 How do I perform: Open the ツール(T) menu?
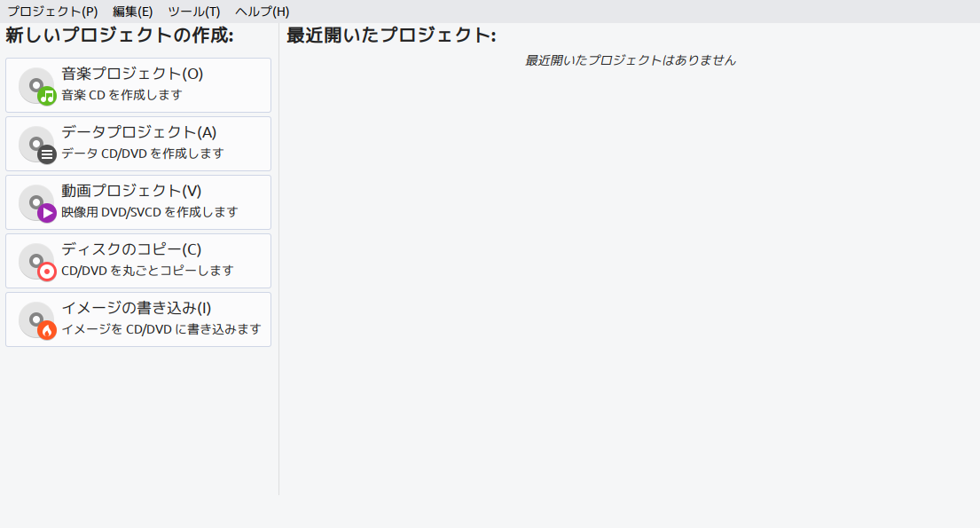[193, 12]
